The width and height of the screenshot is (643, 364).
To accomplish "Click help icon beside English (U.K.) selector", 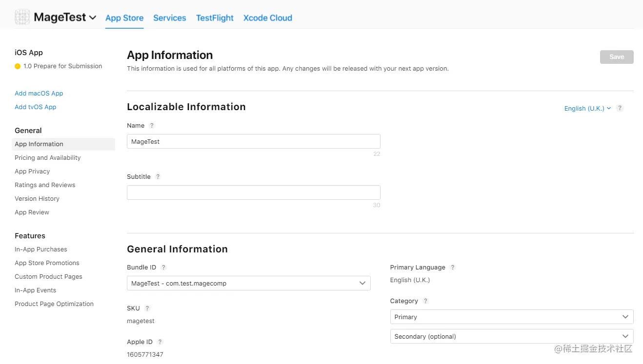I will [x=620, y=108].
